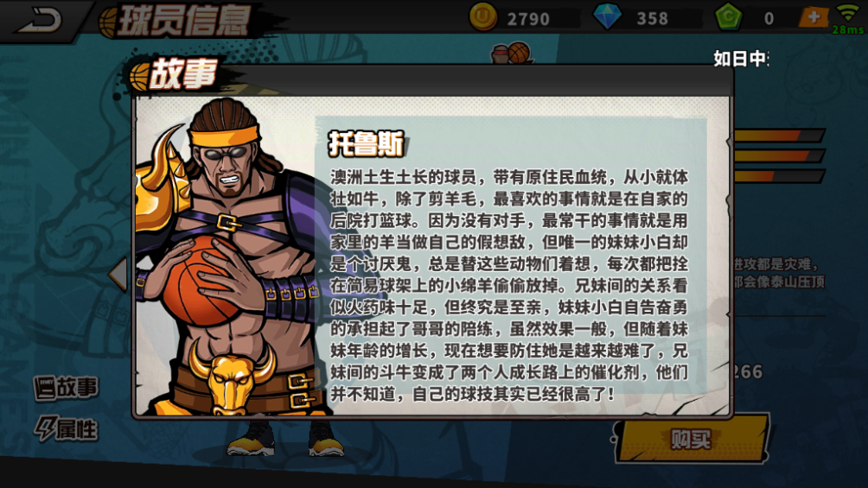
Task: Click the 2790 coin balance
Action: (x=528, y=19)
